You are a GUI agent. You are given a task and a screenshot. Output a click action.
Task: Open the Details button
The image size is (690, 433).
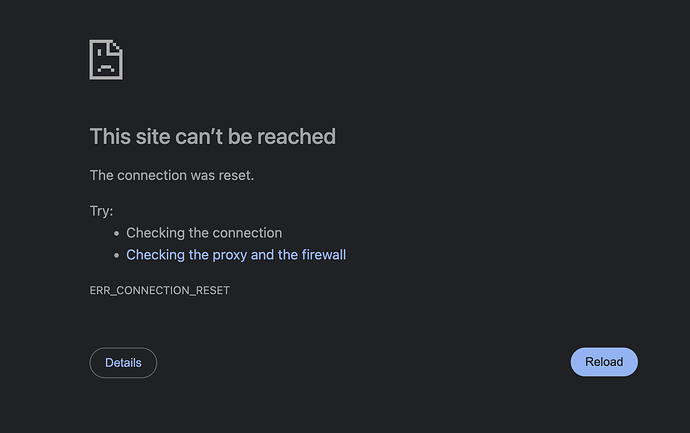coord(123,362)
